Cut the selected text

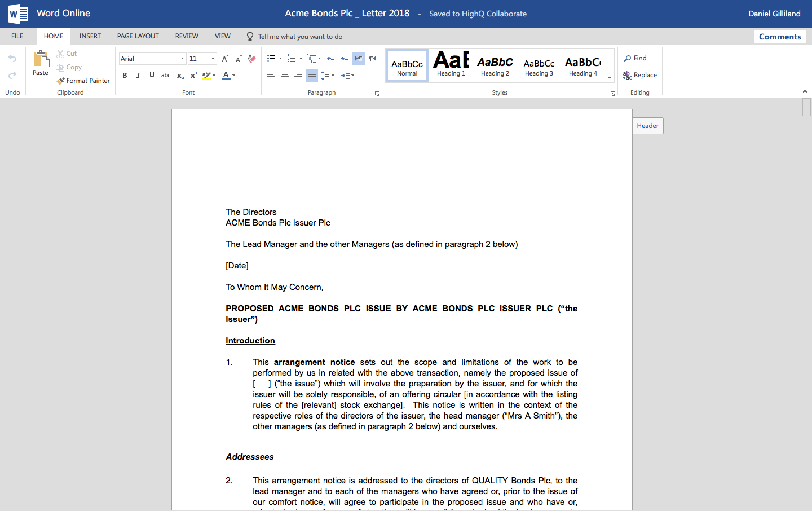[67, 54]
